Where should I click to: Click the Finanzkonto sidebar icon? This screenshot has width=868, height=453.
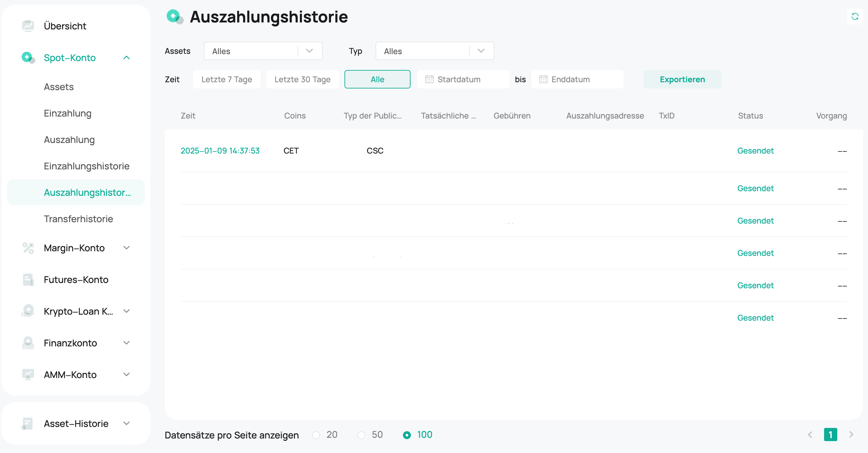[x=28, y=343]
